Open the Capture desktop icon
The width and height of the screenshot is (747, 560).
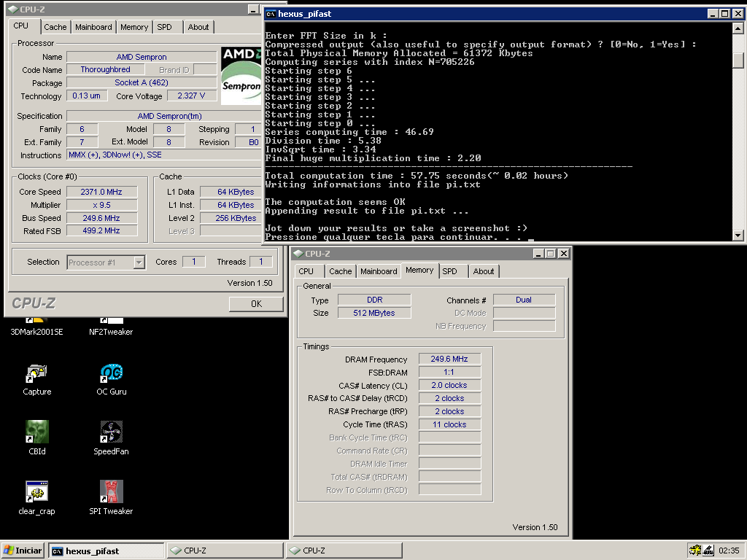[37, 379]
